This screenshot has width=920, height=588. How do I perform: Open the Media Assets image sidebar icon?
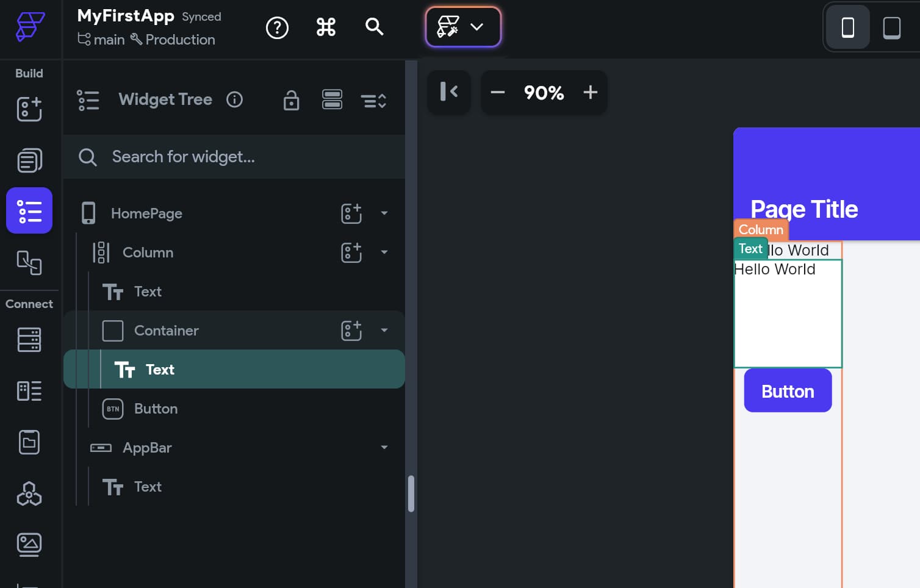tap(29, 545)
